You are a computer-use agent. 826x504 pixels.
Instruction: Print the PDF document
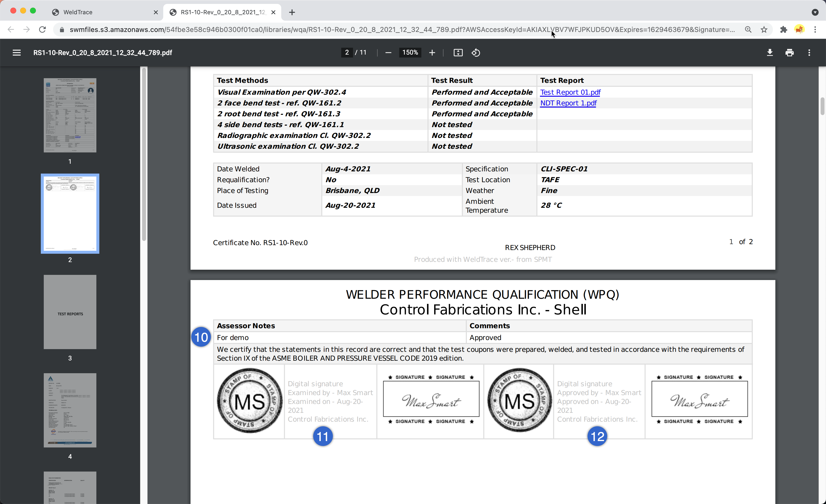[x=789, y=53]
